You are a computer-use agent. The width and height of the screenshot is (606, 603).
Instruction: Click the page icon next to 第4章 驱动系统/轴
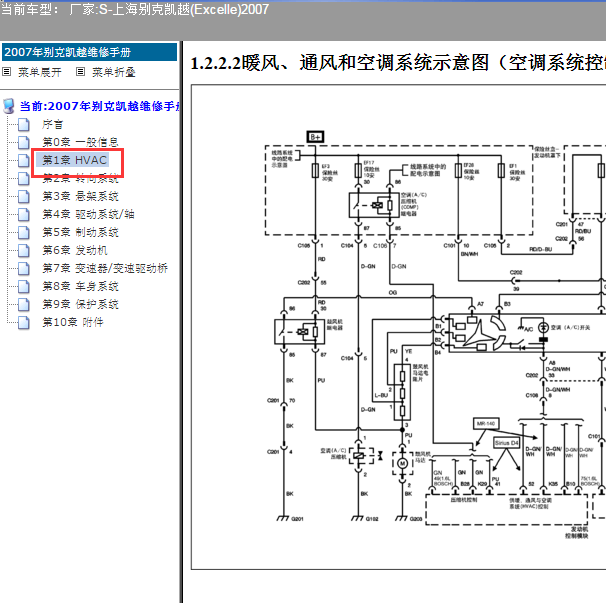coord(24,214)
